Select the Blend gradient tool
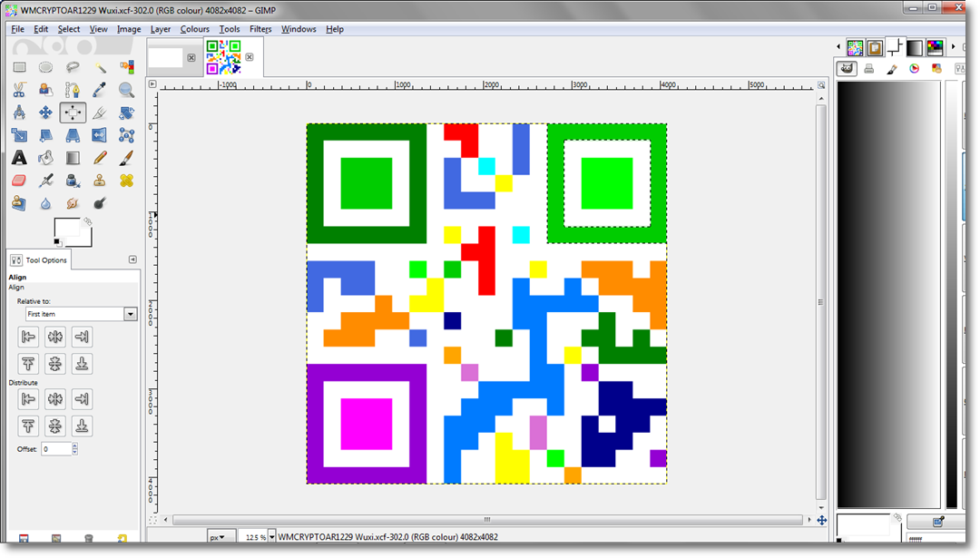980x558 pixels. [x=73, y=158]
